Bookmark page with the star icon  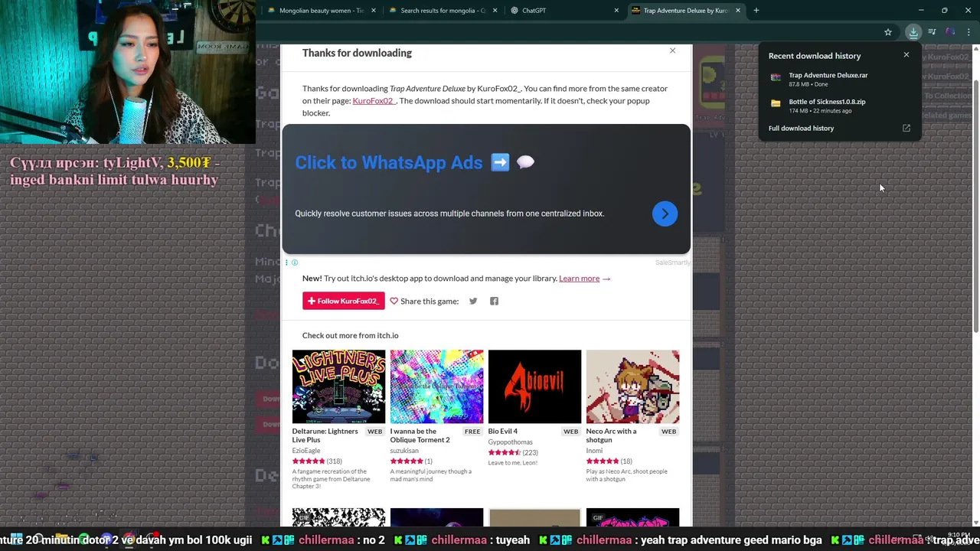point(888,32)
